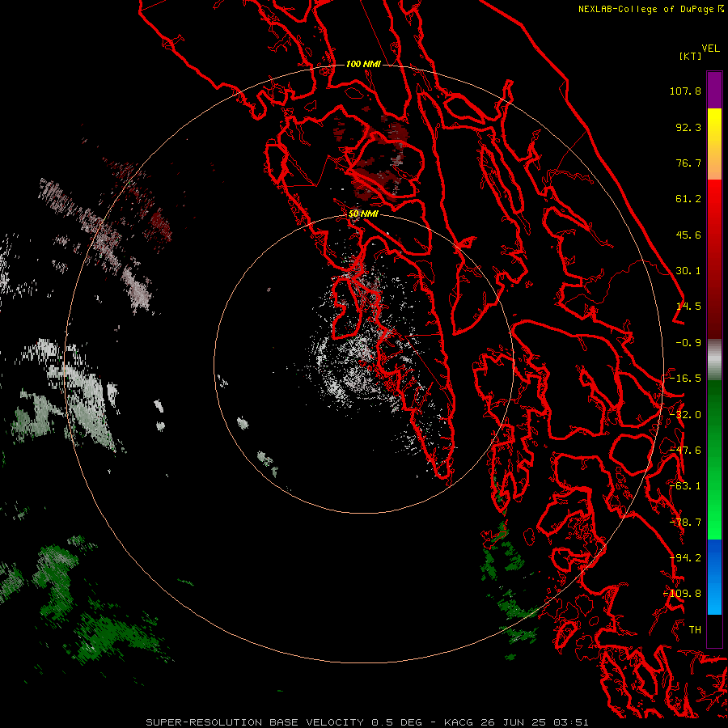
Task: Click the 92.3 legend value
Action: (x=688, y=127)
